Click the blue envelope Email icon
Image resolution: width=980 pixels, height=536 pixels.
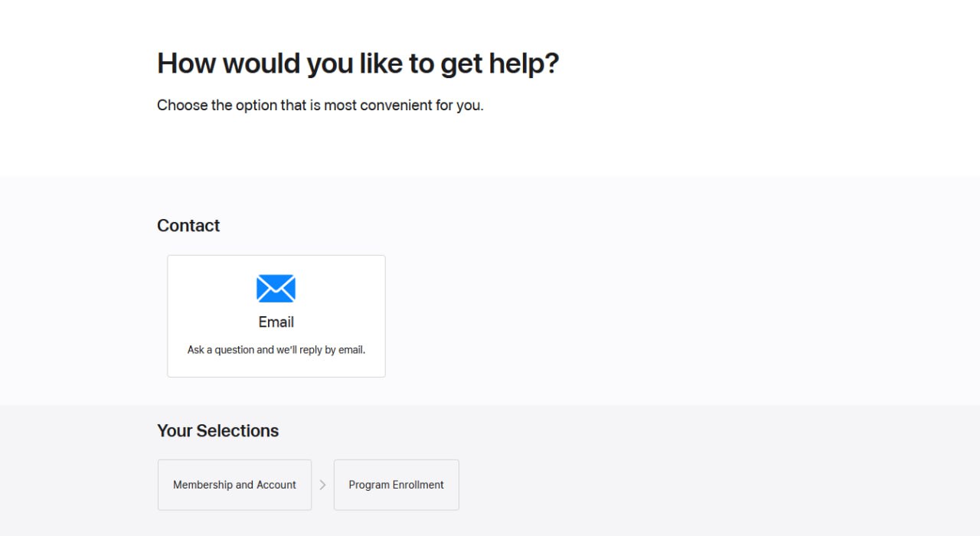pos(276,289)
